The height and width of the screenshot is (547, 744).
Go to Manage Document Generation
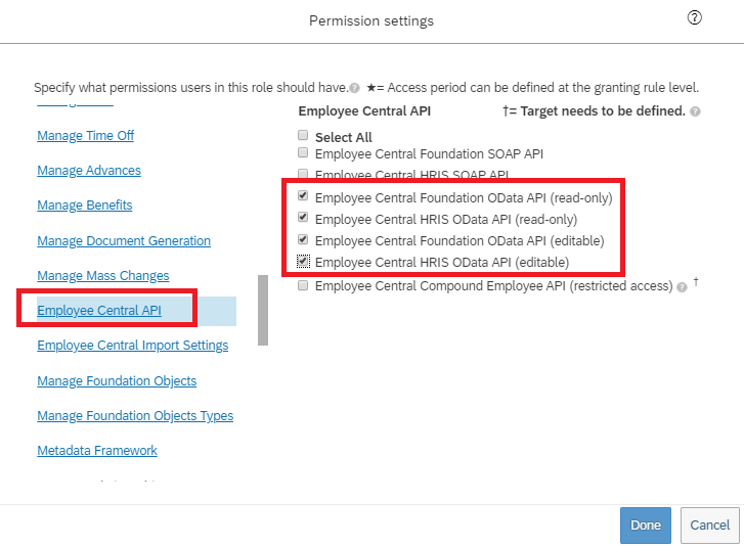[124, 241]
